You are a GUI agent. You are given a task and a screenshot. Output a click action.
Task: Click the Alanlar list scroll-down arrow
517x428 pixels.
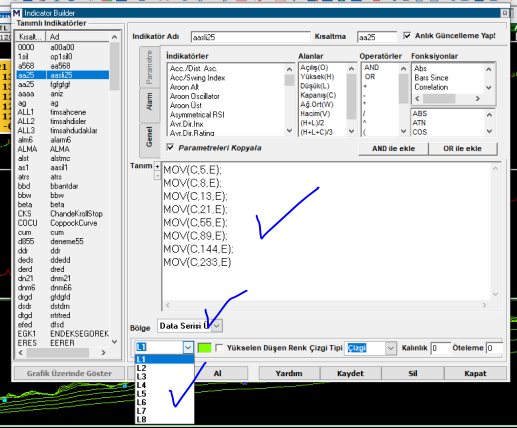(x=351, y=131)
